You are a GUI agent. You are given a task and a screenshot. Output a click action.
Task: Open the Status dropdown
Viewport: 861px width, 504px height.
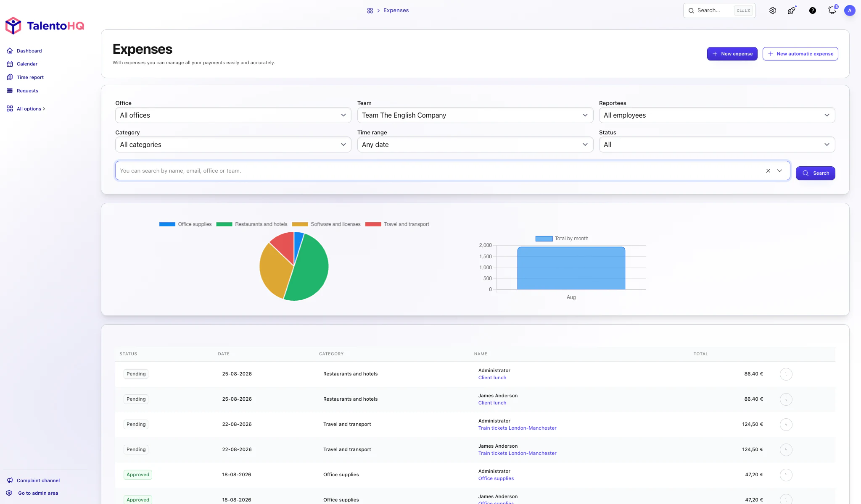coord(717,144)
